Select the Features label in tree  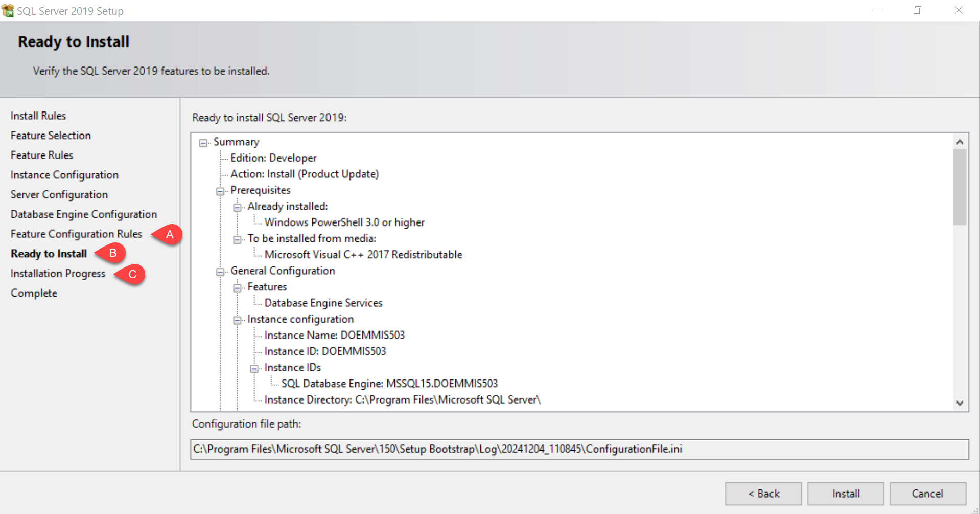[x=267, y=287]
